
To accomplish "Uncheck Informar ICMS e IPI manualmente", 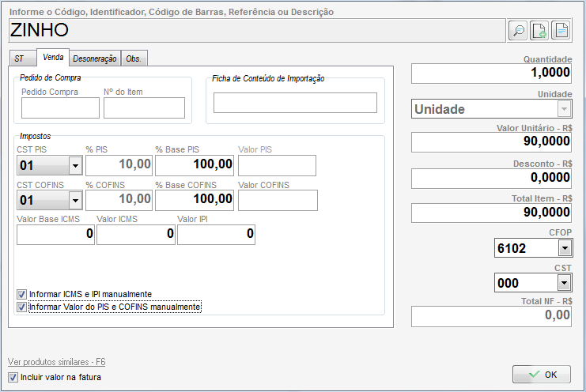I will tap(21, 294).
